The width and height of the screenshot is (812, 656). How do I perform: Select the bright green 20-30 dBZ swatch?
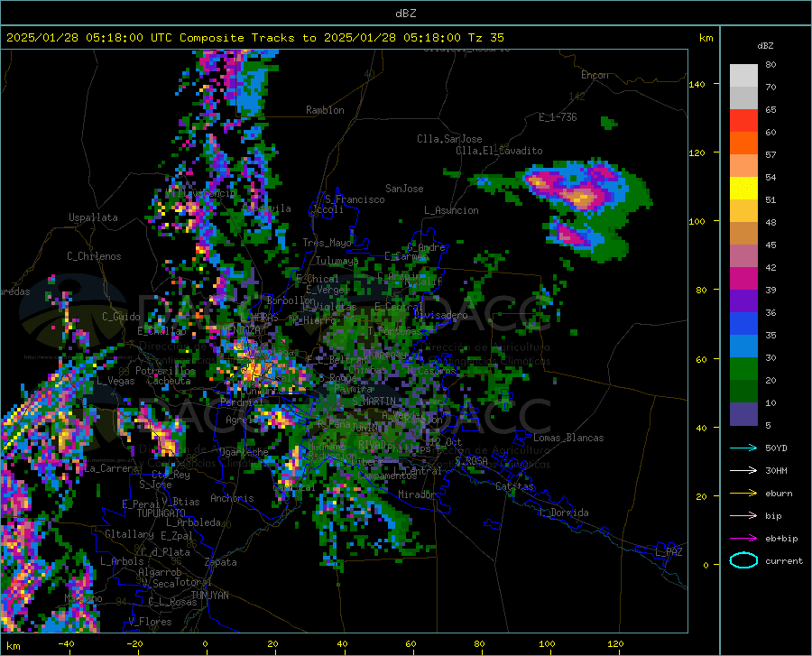point(743,369)
